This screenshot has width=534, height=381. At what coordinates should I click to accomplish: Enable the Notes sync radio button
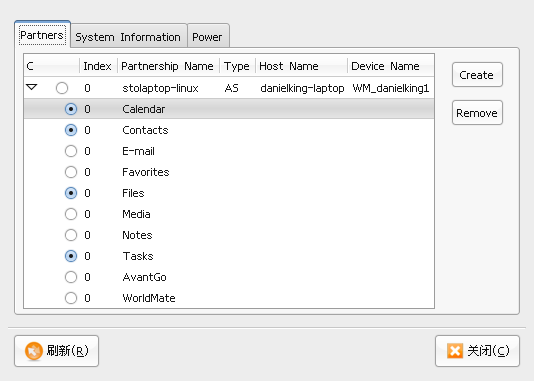(71, 235)
